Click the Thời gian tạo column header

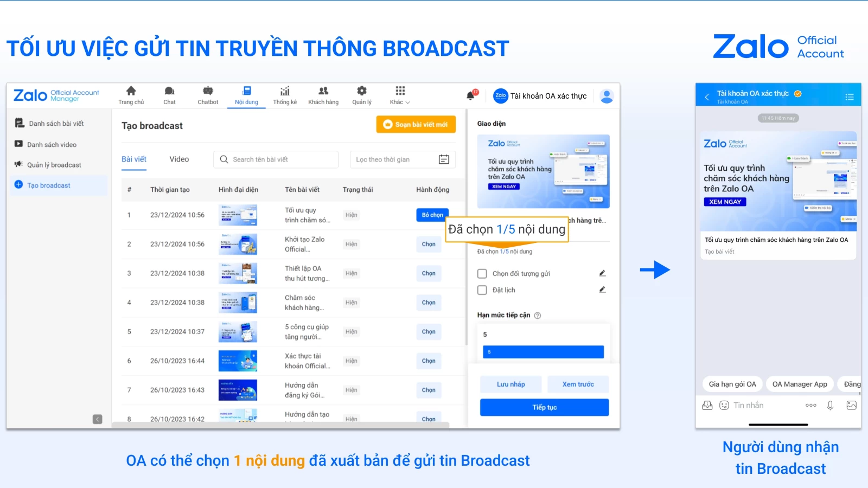pos(170,190)
